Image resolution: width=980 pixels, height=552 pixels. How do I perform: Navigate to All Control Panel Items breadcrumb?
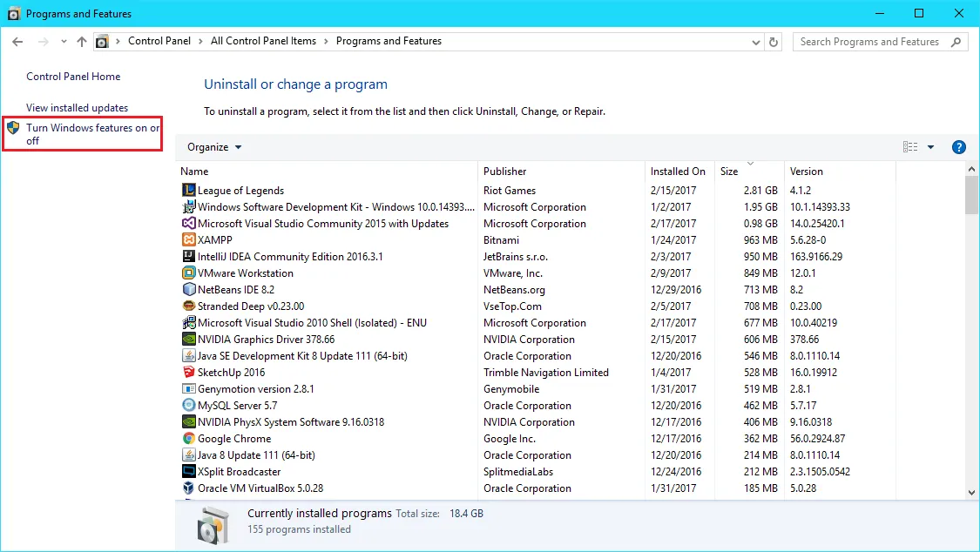coord(264,41)
